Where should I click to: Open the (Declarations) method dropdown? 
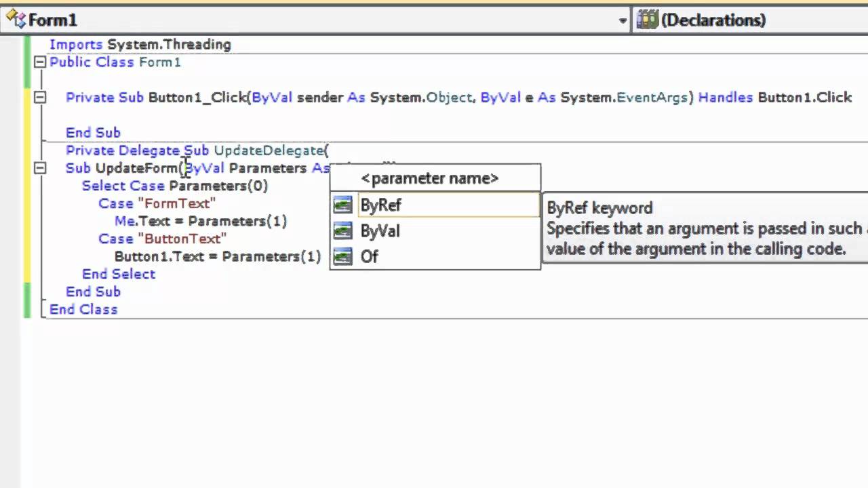[x=751, y=20]
